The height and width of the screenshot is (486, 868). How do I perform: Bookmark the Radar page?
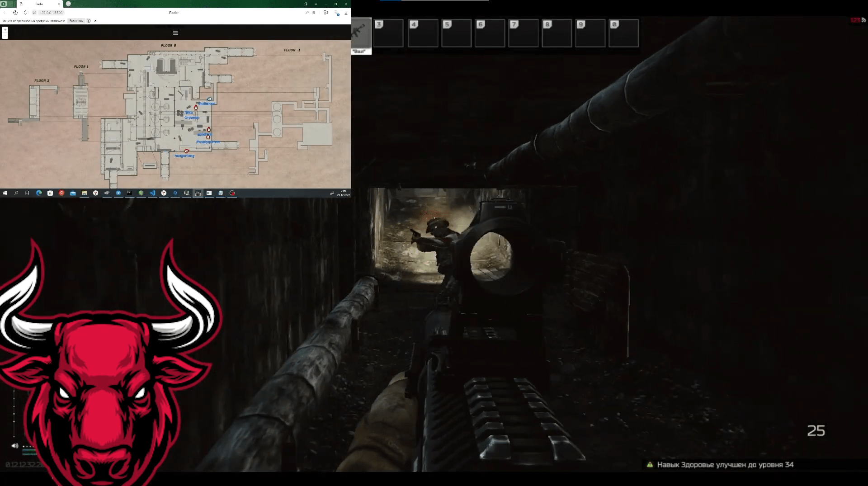pyautogui.click(x=314, y=13)
